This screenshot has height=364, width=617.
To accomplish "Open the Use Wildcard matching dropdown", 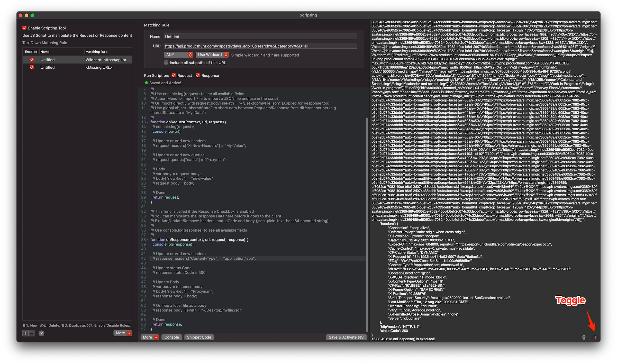I will coord(212,54).
